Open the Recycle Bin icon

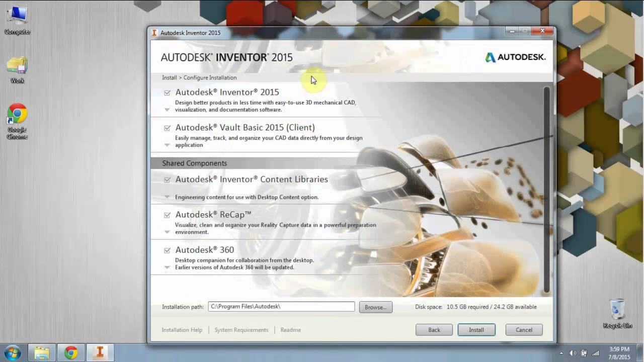pyautogui.click(x=617, y=314)
